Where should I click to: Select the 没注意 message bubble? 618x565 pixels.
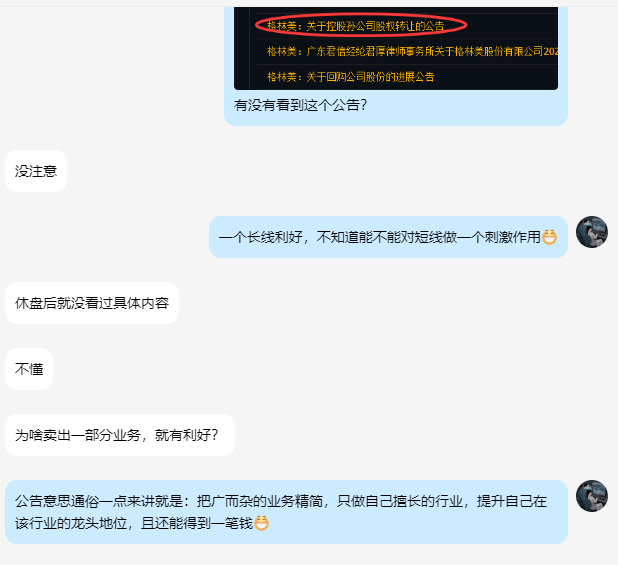36,171
